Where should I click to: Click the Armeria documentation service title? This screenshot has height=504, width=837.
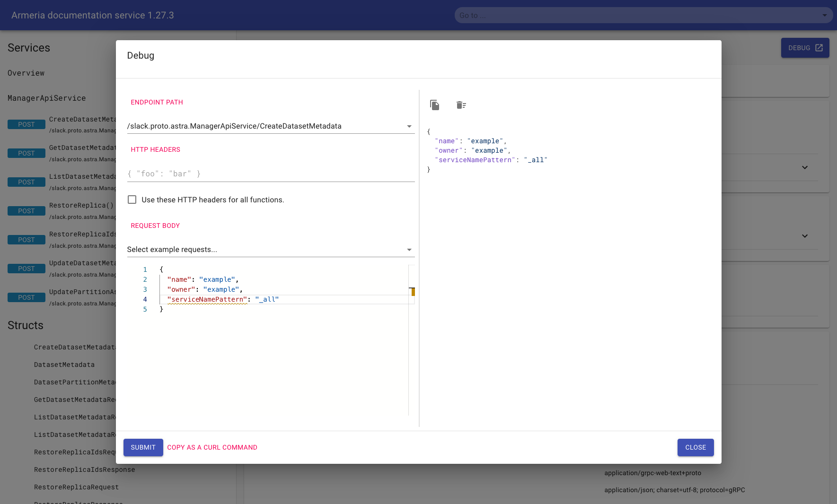click(x=93, y=15)
